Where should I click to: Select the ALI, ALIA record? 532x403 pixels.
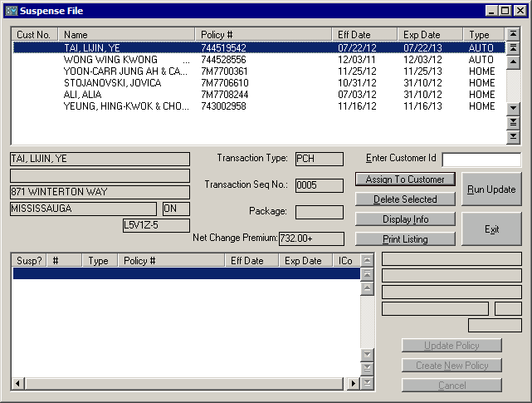(x=82, y=95)
